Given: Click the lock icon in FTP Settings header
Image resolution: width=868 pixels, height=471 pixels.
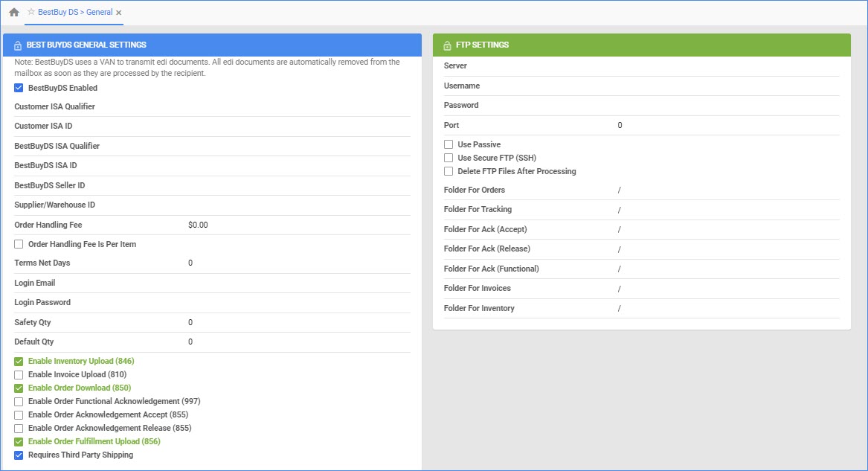Looking at the screenshot, I should (447, 45).
